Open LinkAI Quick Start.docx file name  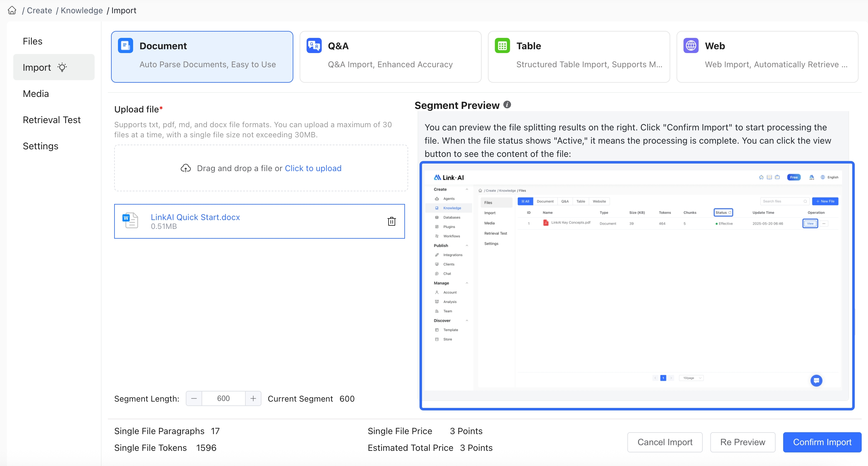click(x=195, y=217)
